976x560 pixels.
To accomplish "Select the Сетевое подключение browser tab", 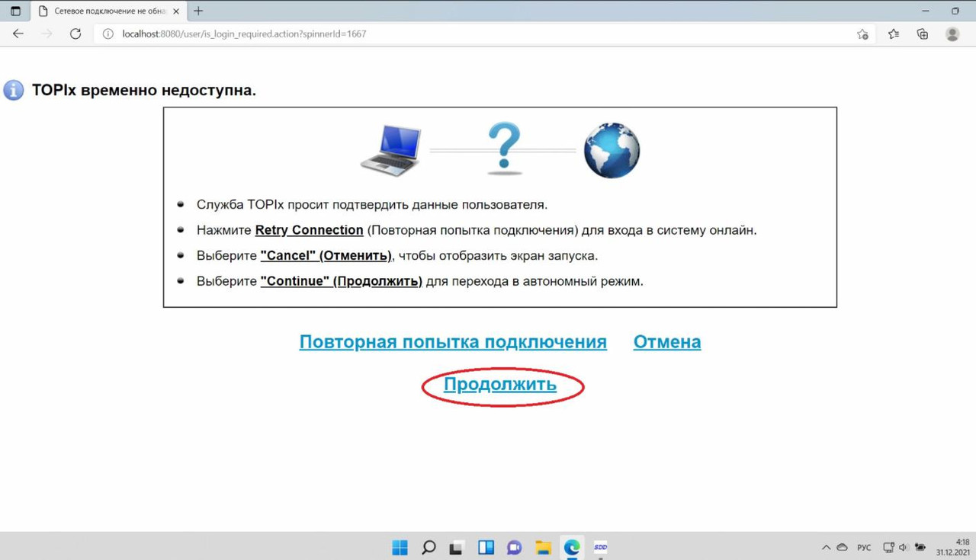I will click(108, 11).
